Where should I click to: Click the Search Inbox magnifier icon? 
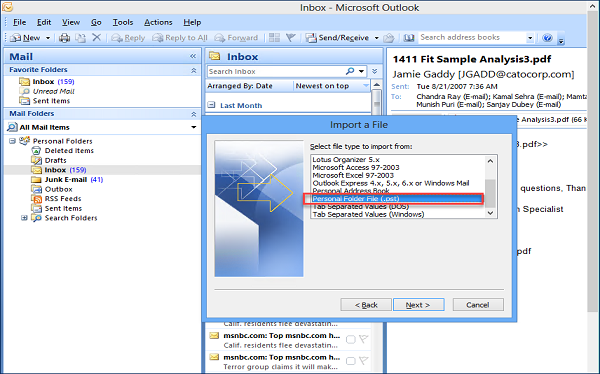[x=350, y=71]
